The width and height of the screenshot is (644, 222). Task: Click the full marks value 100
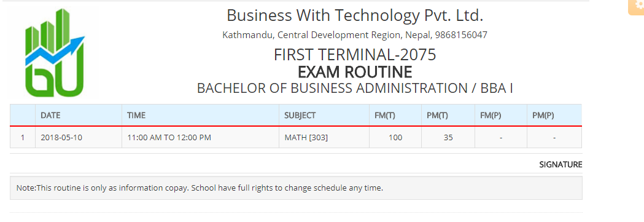coord(395,137)
